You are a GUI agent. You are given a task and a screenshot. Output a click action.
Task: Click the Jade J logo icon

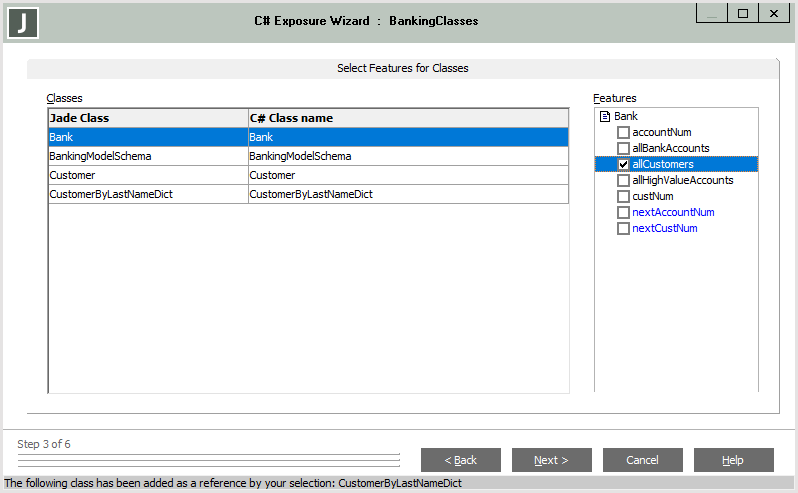tap(23, 22)
